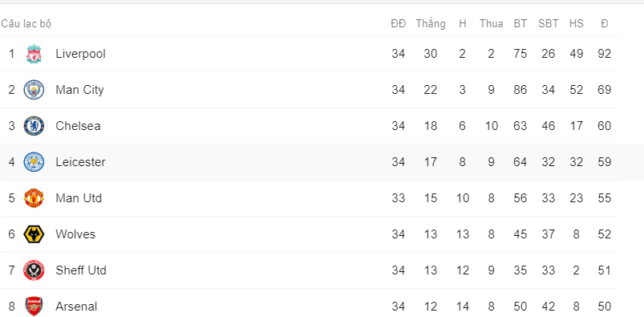The height and width of the screenshot is (317, 644).
Task: Click the SBT column header
Action: 549,23
